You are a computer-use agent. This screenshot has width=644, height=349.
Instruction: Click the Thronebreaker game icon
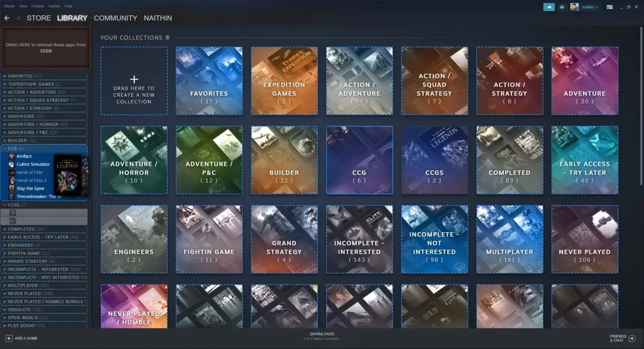click(12, 196)
